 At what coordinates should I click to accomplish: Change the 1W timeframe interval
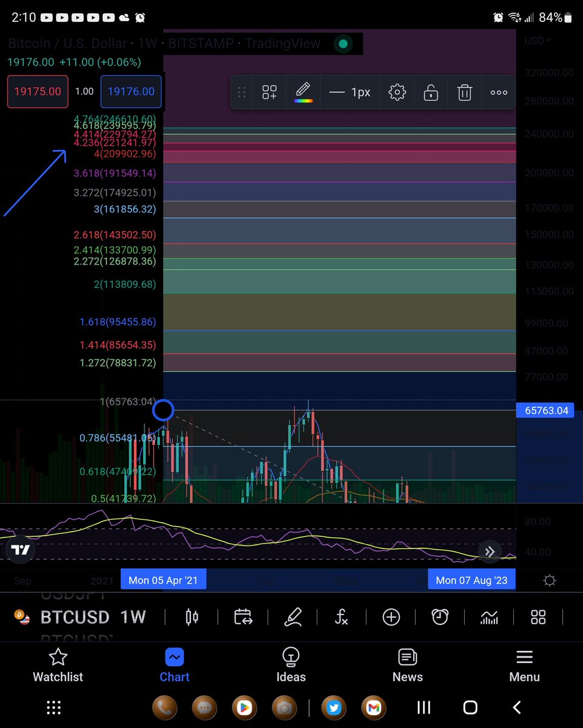133,618
